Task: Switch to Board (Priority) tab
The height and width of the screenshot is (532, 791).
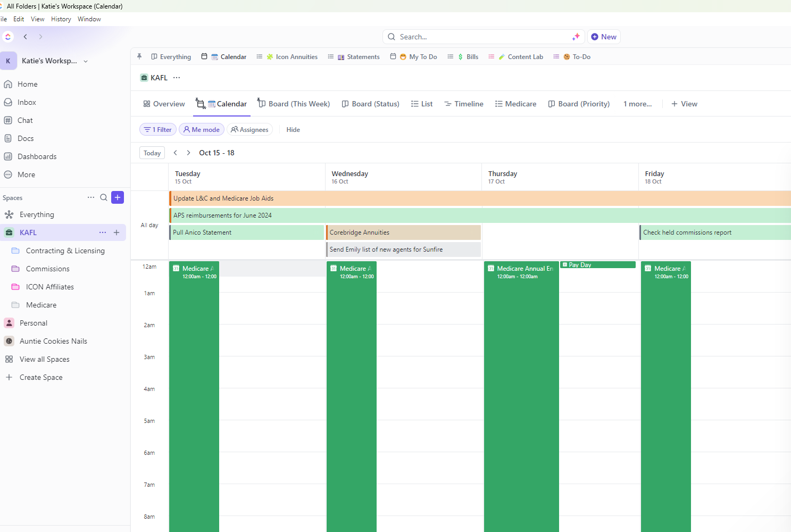Action: click(x=579, y=104)
